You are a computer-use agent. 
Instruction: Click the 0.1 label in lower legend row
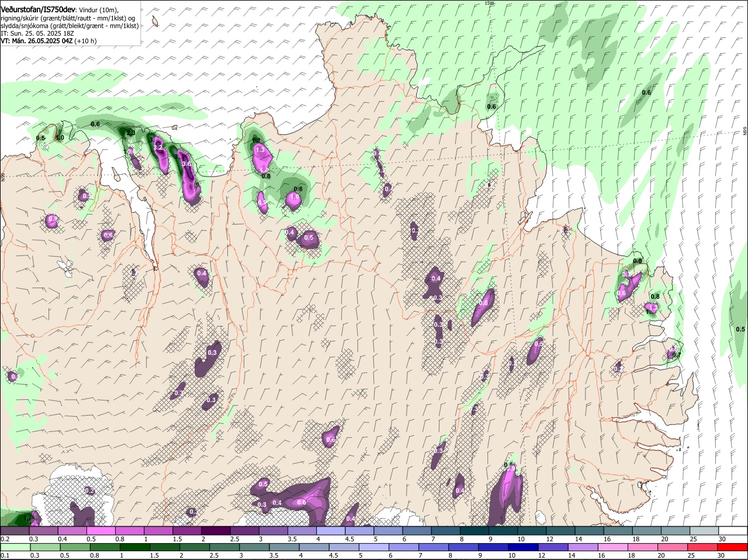click(5, 555)
